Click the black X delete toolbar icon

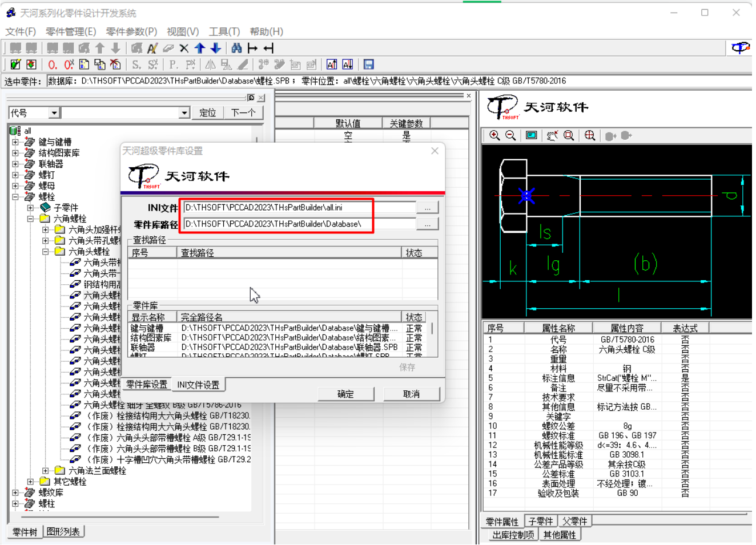pyautogui.click(x=184, y=49)
